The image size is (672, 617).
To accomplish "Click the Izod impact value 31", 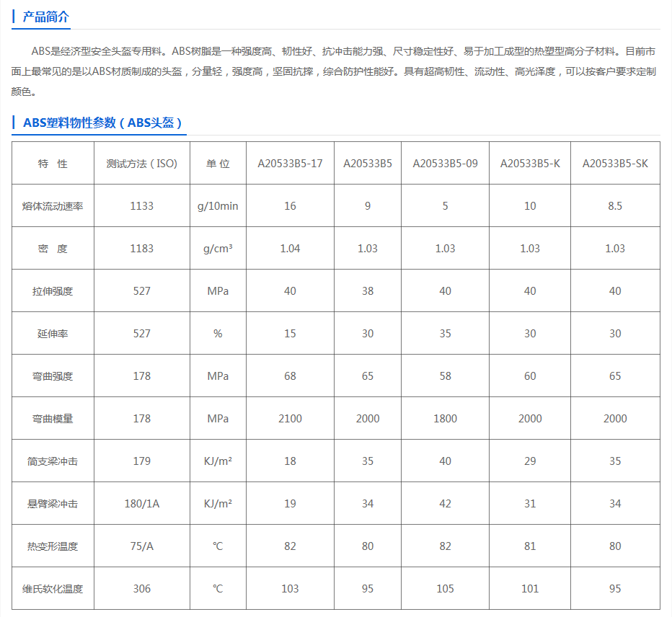I will (x=530, y=504).
